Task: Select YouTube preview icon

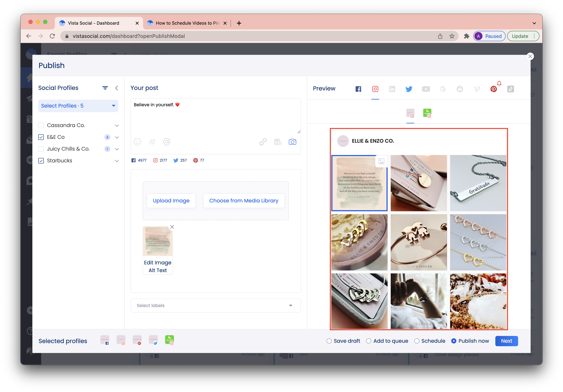Action: 426,89
